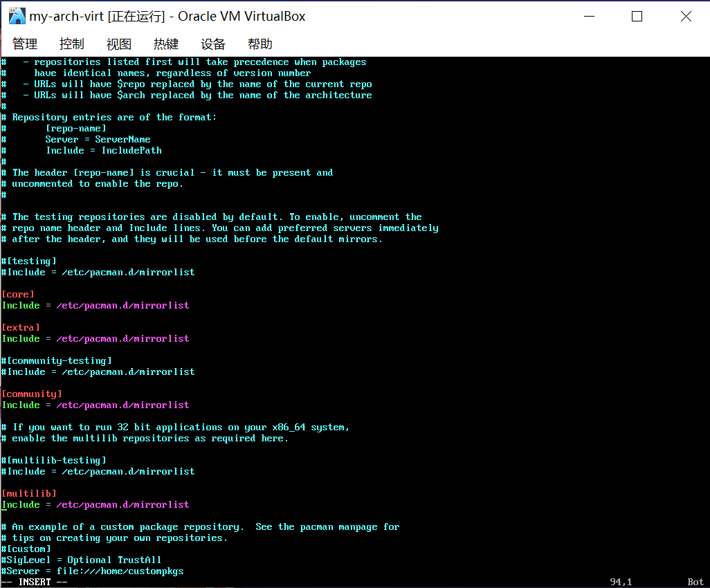This screenshot has width=710, height=588.
Task: Open the 设备 menu
Action: [213, 44]
